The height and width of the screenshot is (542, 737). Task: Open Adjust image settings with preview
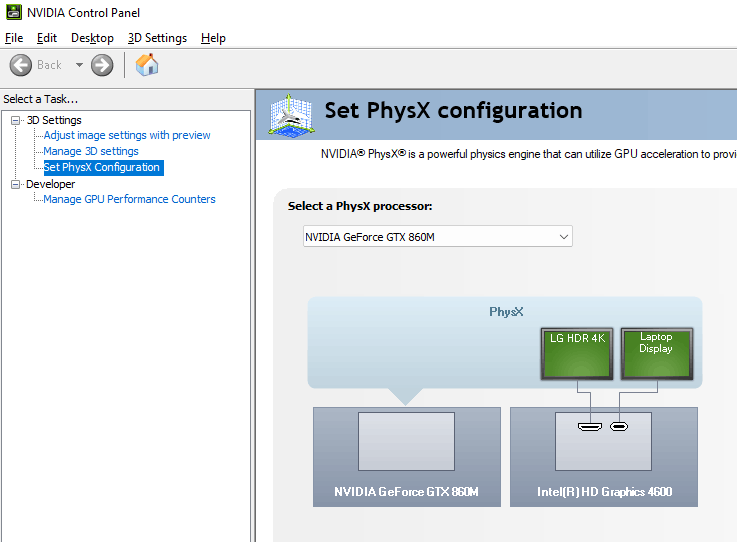127,135
